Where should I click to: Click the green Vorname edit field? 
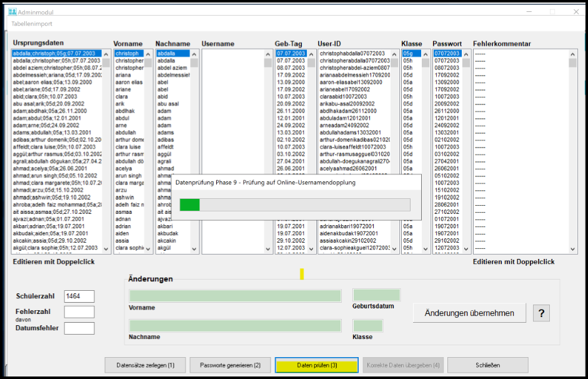[x=235, y=296]
